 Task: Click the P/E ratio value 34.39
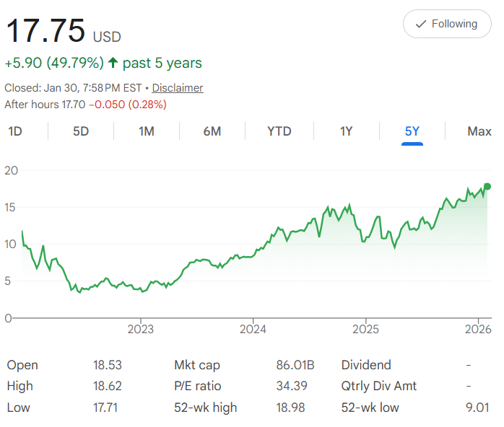[292, 386]
